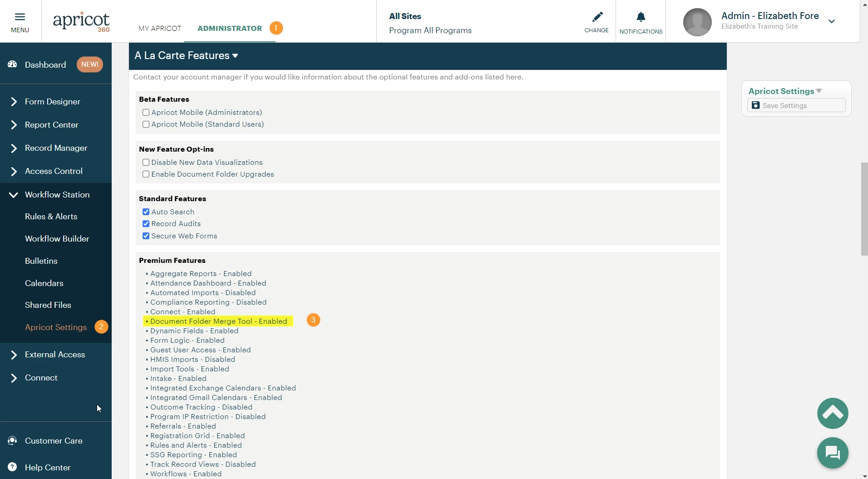This screenshot has height=479, width=868.
Task: Click SSG Reporting - Enabled entry
Action: (194, 455)
